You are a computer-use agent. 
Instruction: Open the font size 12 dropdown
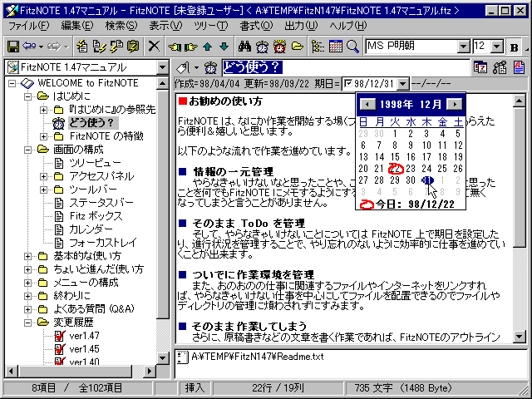497,47
